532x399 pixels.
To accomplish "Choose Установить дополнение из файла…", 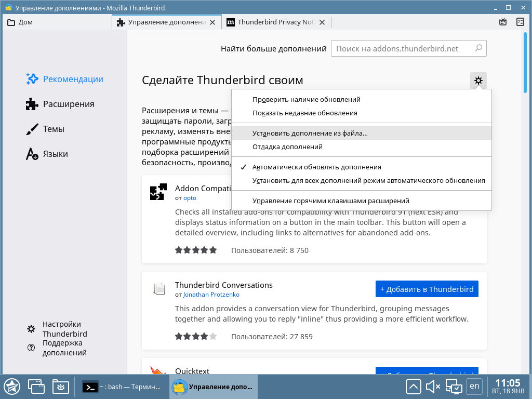I will click(310, 133).
